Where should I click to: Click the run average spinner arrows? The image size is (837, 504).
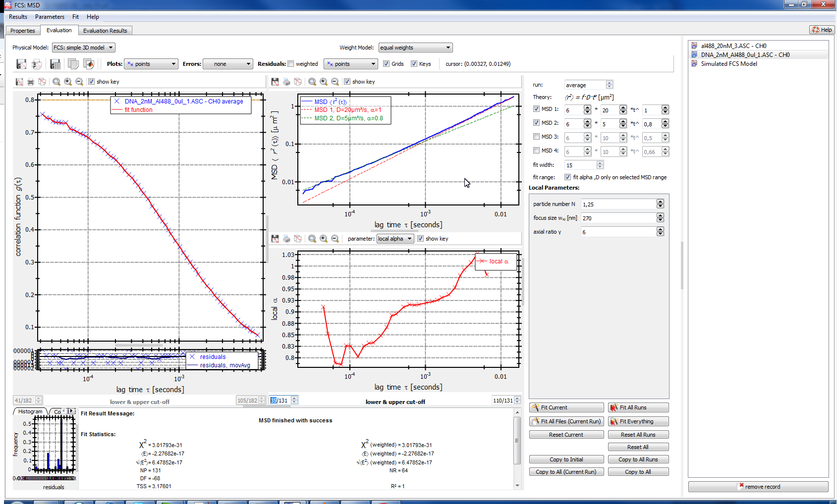coord(610,85)
